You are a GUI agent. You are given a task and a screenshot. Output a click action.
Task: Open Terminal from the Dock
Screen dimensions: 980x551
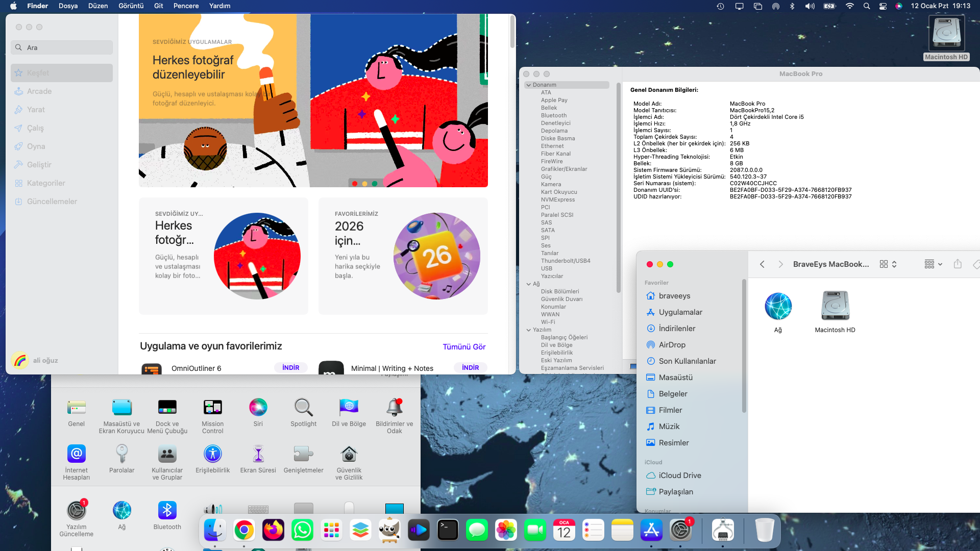click(x=448, y=531)
